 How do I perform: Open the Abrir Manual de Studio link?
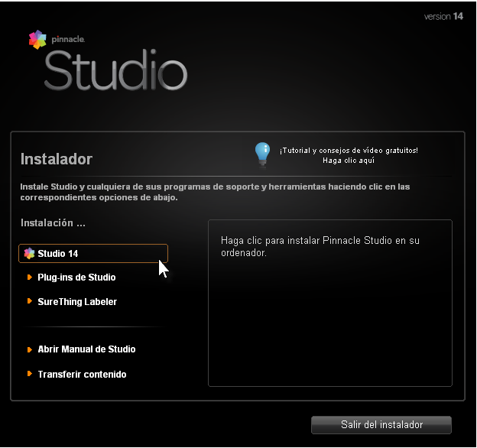click(86, 349)
